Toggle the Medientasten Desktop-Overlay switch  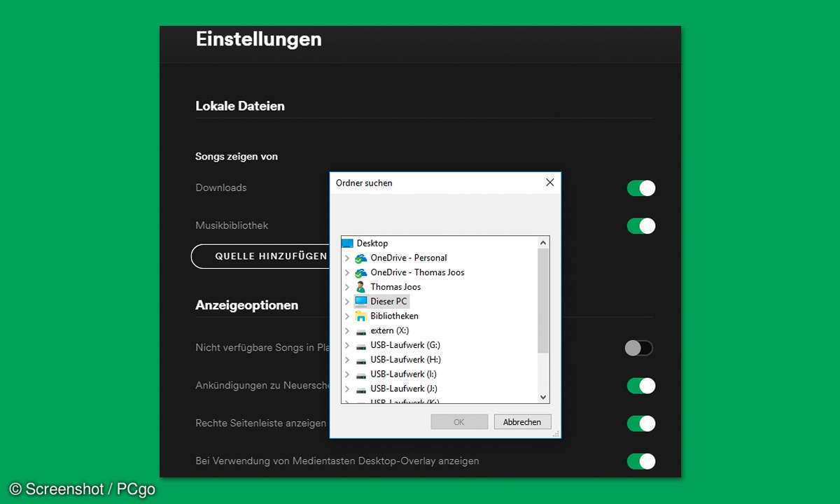tap(640, 461)
